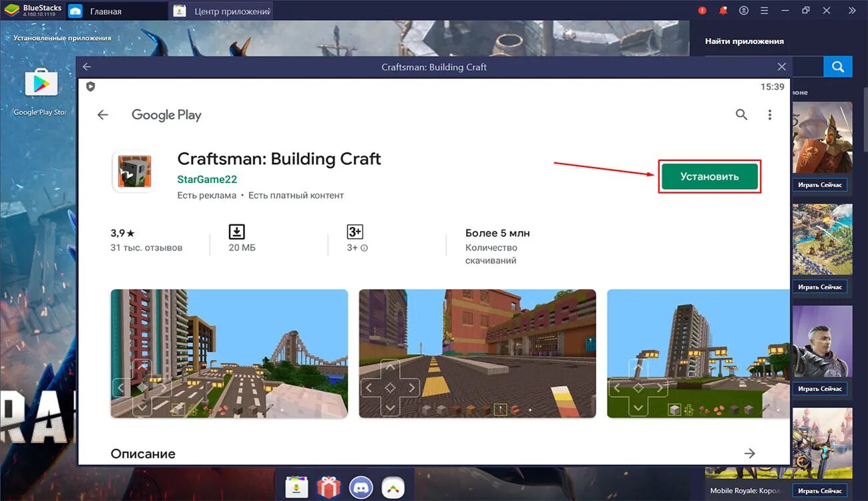Screen dimensions: 868x501
Task: Click back arrow in Craftsman window title bar
Action: [87, 67]
